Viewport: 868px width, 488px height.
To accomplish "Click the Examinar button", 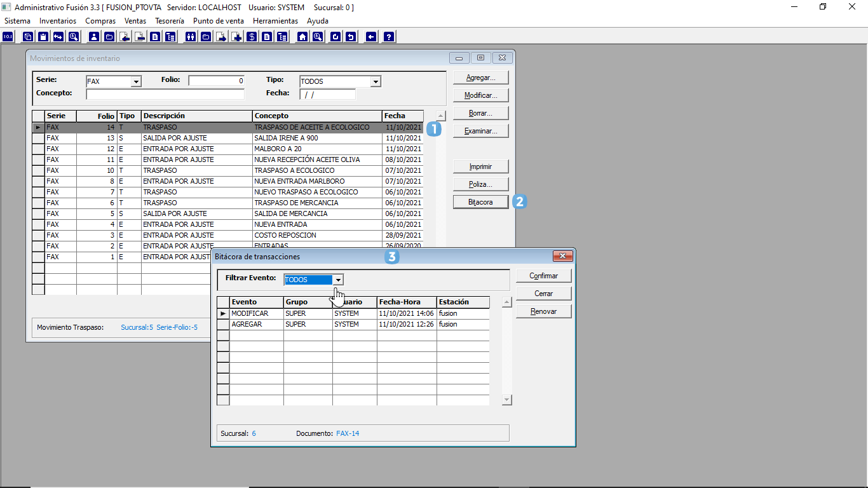I will (481, 131).
